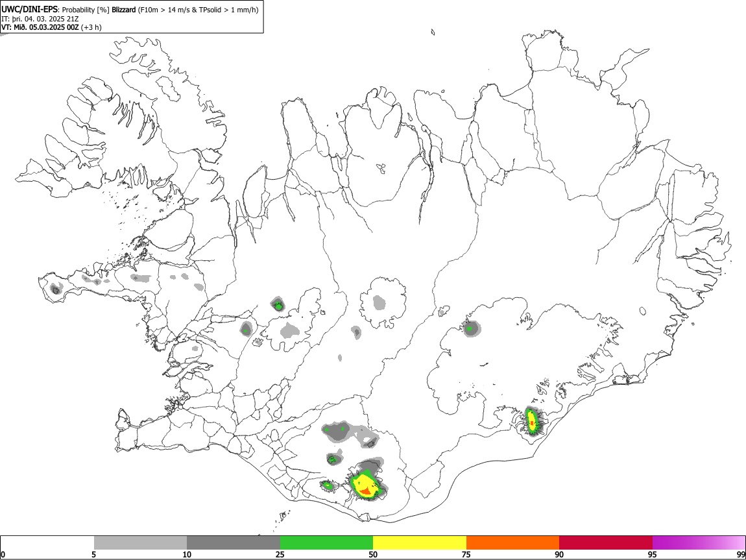This screenshot has width=746, height=560.
Task: Click the large yellow-red blizzard blob in south Iceland
Action: pyautogui.click(x=366, y=484)
